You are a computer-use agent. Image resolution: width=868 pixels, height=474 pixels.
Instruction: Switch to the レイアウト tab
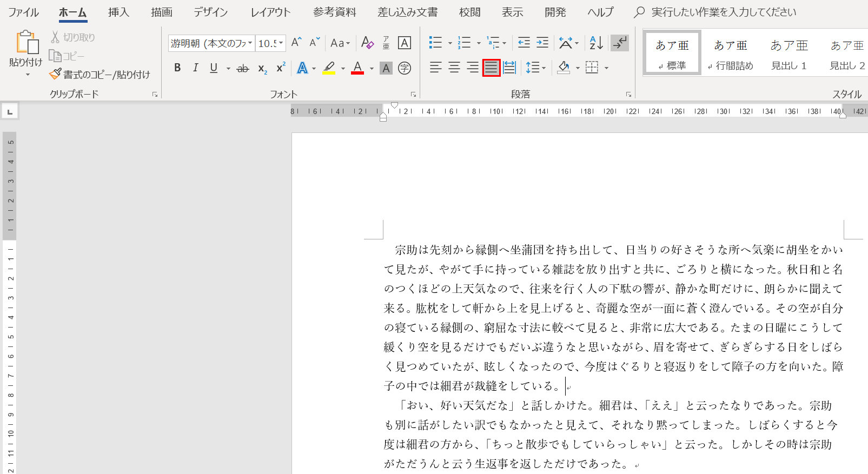(270, 12)
